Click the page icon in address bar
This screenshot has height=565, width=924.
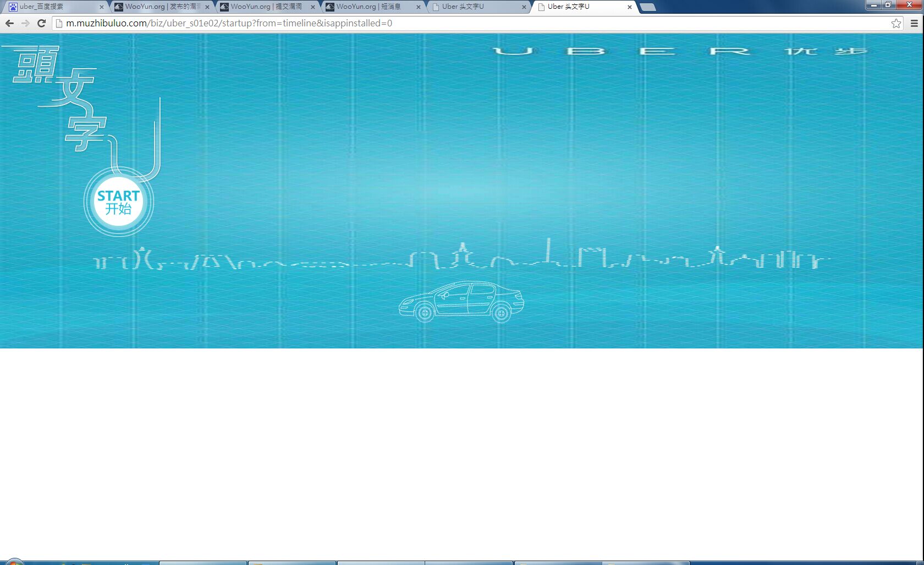click(x=59, y=23)
